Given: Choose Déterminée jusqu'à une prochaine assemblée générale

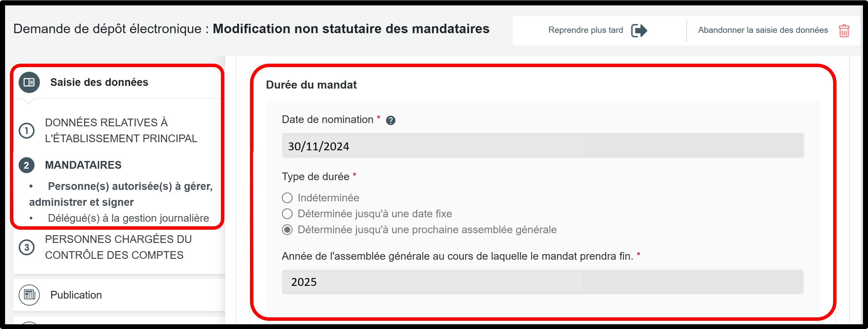Looking at the screenshot, I should pyautogui.click(x=287, y=230).
